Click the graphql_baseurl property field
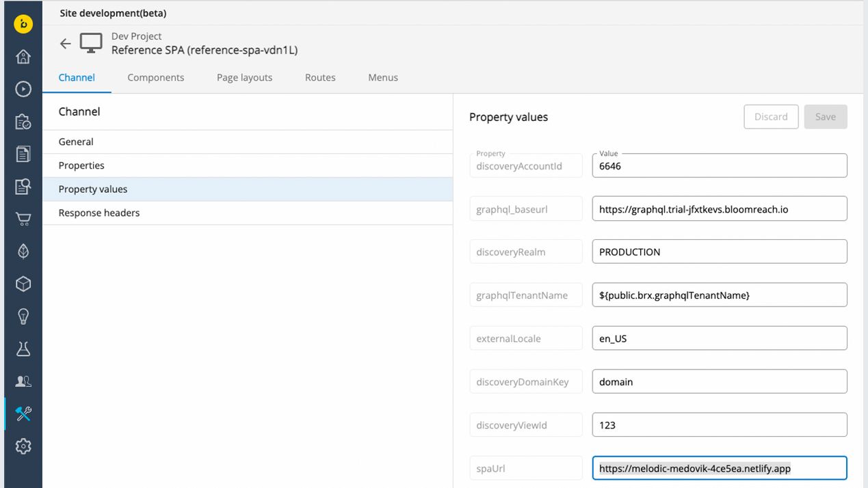The image size is (868, 488). pyautogui.click(x=526, y=208)
